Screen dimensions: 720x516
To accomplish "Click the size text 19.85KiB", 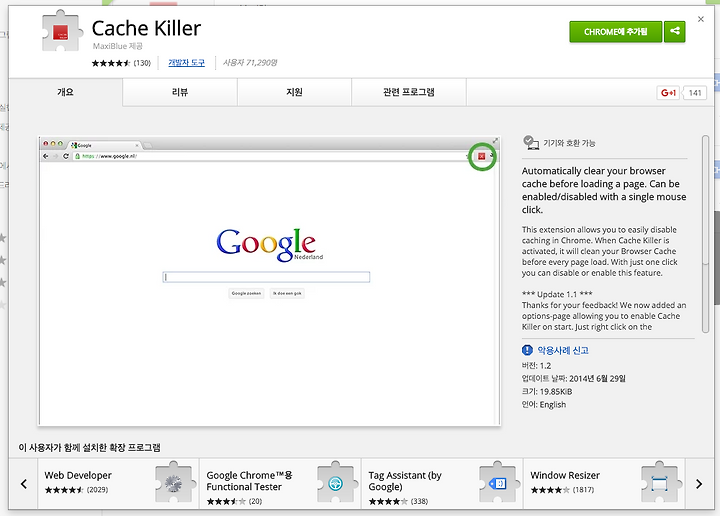I will [556, 392].
